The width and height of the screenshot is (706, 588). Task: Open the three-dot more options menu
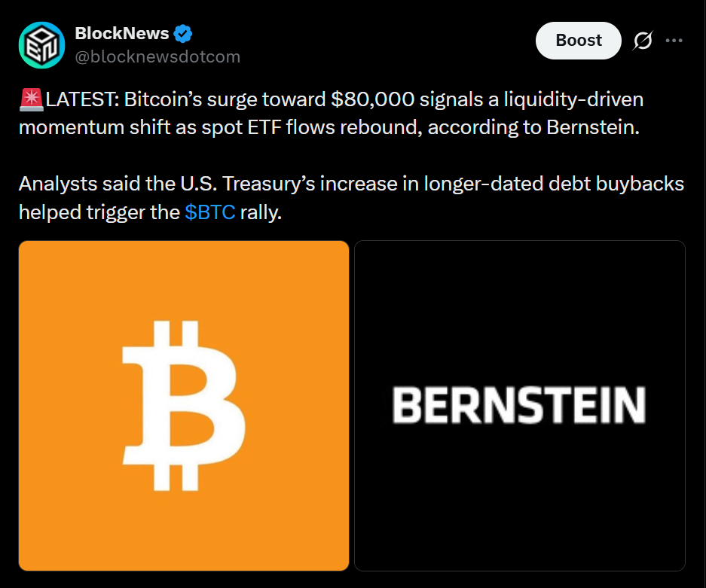(674, 41)
